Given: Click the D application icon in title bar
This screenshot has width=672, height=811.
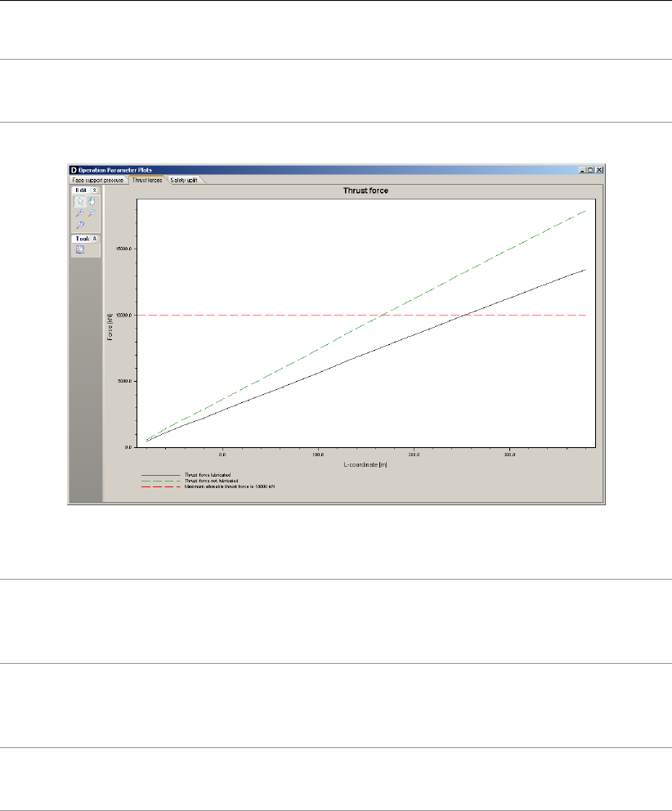Looking at the screenshot, I should (x=74, y=170).
